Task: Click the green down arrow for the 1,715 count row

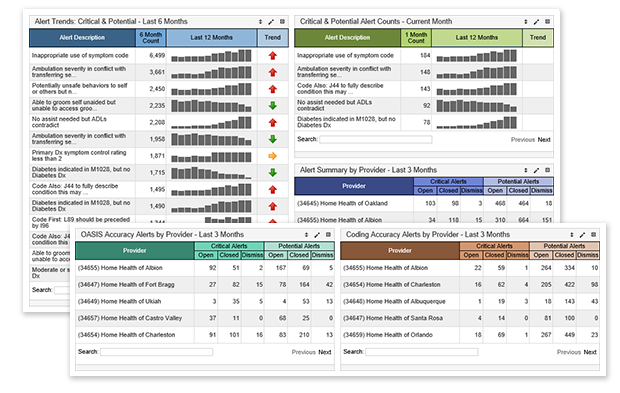Action: [272, 173]
